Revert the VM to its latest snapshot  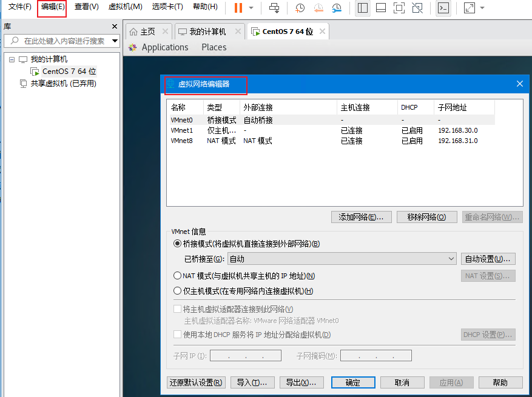click(x=318, y=8)
